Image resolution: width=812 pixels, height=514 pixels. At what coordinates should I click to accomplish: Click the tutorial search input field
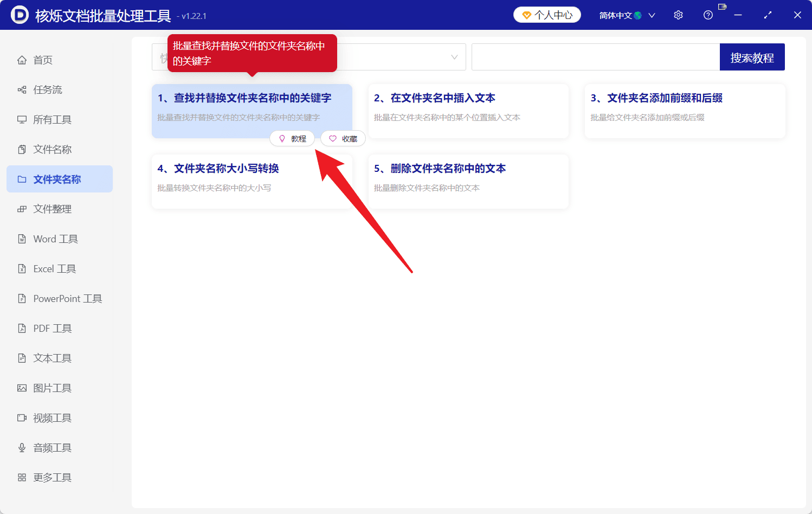[596, 57]
